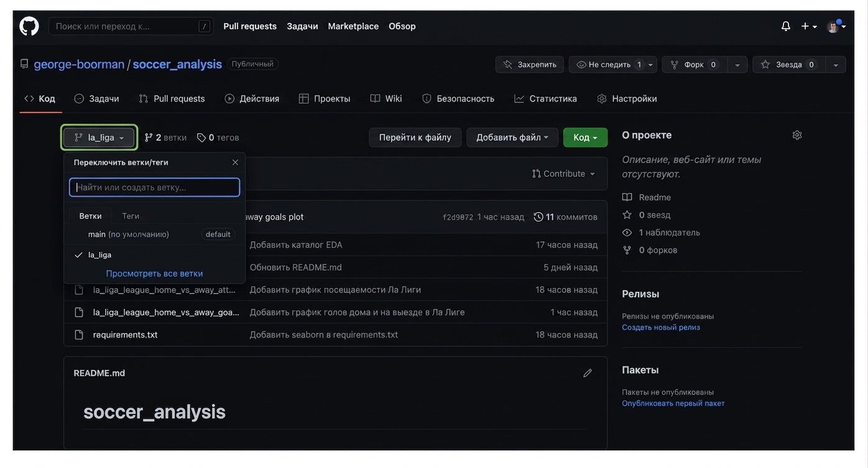
Task: Switch to the Действия tab
Action: 252,98
